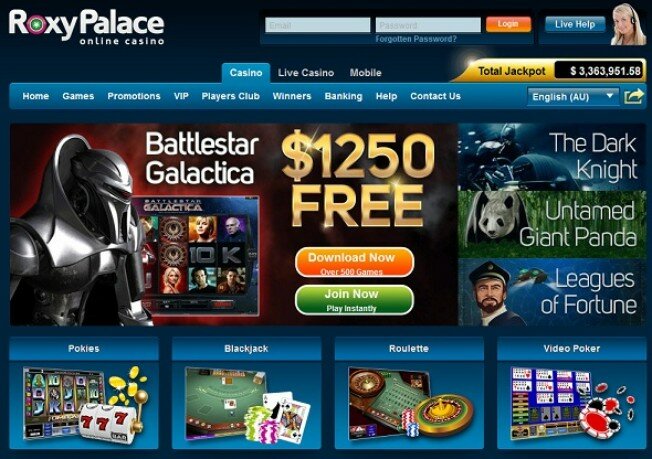652x459 pixels.
Task: Click the green Join Now button
Action: click(354, 300)
